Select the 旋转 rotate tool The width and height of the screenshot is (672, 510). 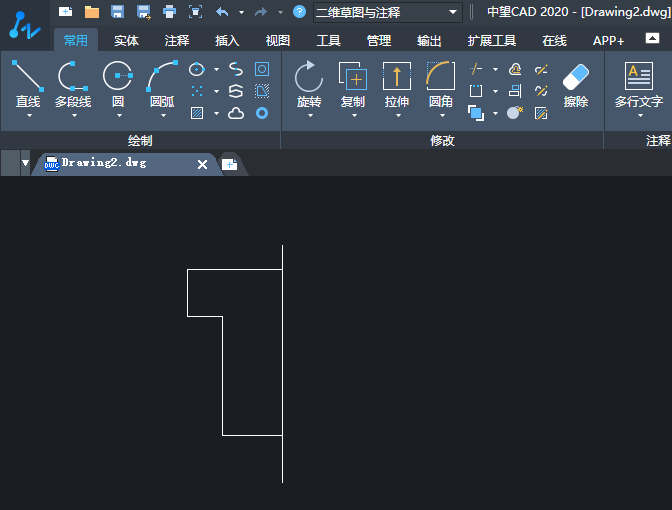coord(309,84)
